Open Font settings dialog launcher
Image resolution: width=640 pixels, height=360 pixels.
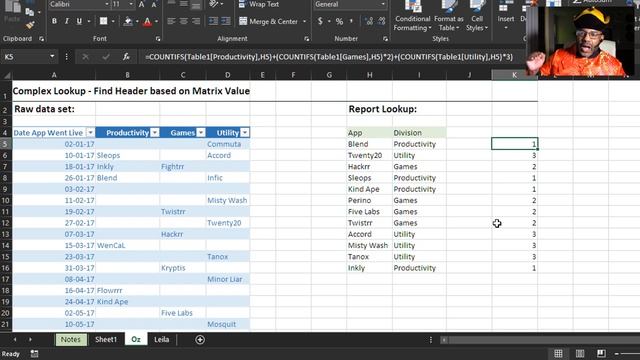pyautogui.click(x=158, y=39)
